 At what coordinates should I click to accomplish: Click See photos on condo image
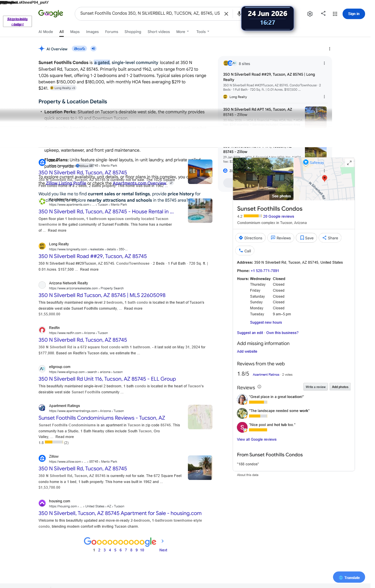point(281,196)
